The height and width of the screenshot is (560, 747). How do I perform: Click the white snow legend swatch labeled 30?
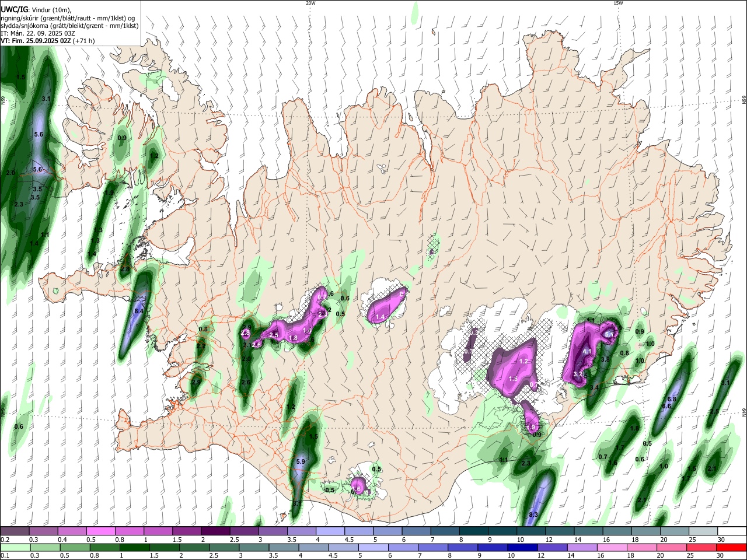(x=731, y=531)
